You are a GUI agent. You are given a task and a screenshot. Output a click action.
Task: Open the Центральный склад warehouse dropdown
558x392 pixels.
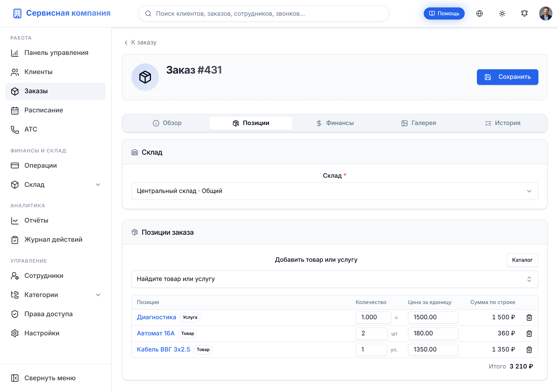[334, 191]
